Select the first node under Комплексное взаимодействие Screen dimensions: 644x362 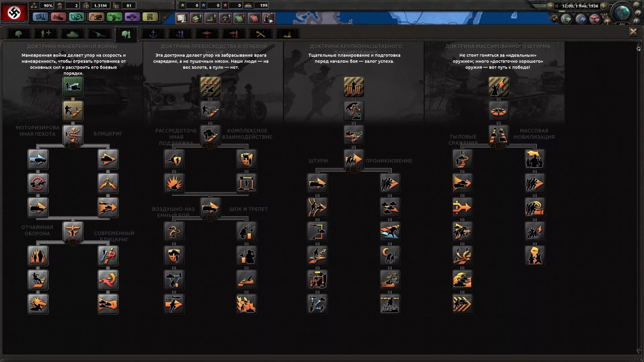[x=247, y=159]
